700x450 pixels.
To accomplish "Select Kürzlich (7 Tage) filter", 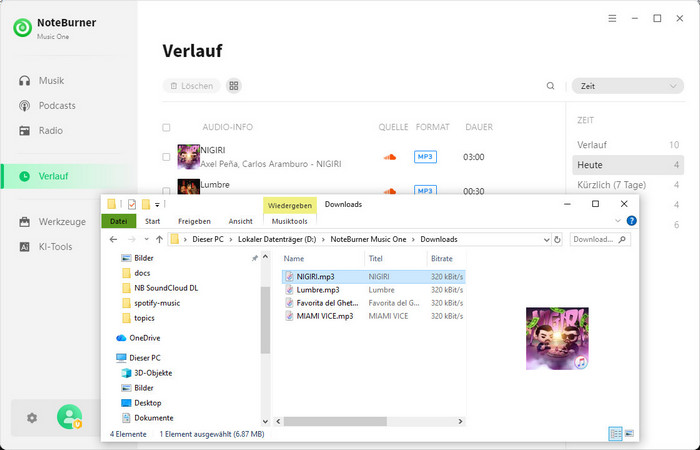I will click(628, 185).
